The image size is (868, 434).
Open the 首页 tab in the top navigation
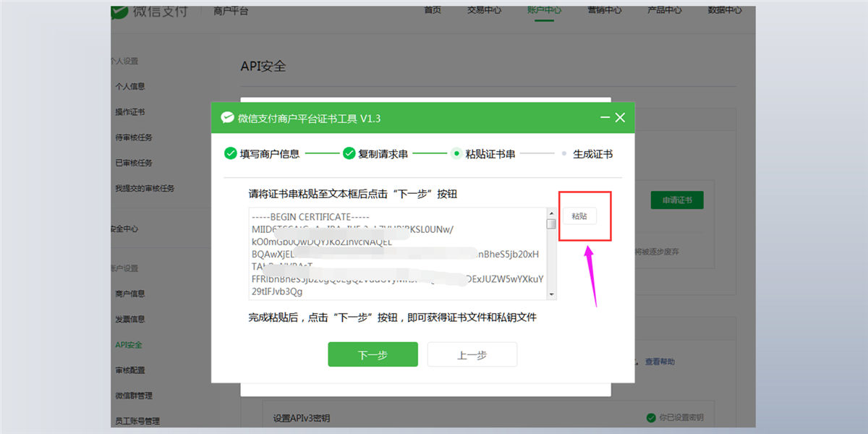(x=433, y=10)
